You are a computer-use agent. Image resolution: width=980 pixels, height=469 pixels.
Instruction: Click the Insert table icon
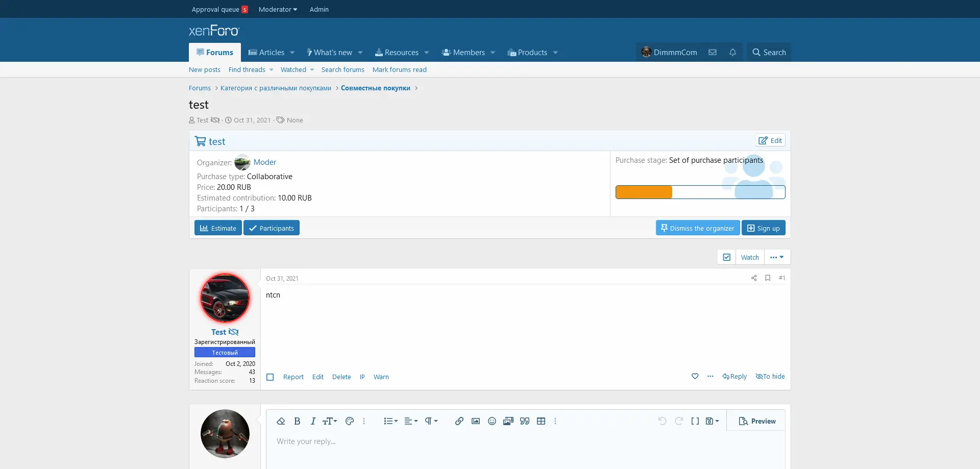click(541, 421)
